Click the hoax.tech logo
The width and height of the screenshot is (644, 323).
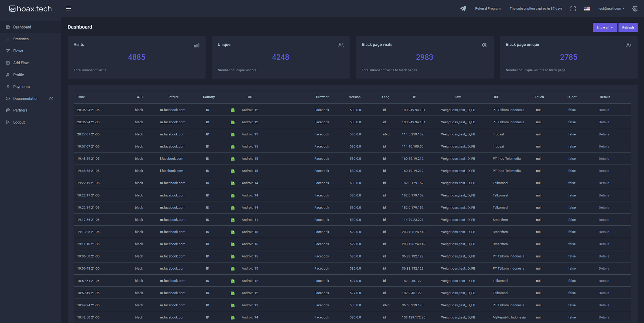pyautogui.click(x=31, y=9)
